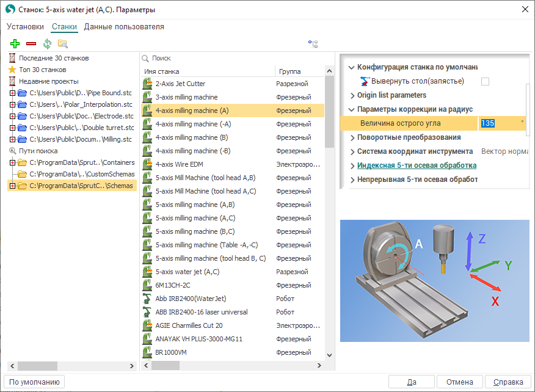Click the red minus remove icon
535x392 pixels.
point(31,44)
